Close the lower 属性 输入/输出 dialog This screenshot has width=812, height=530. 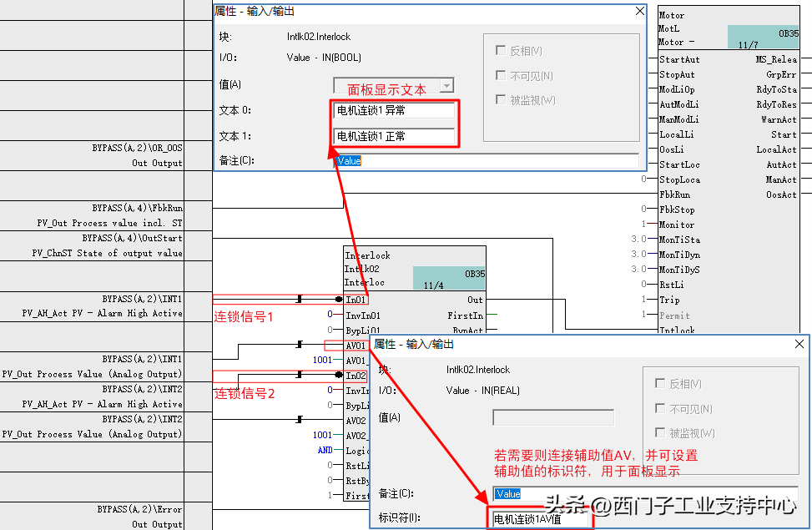[799, 344]
